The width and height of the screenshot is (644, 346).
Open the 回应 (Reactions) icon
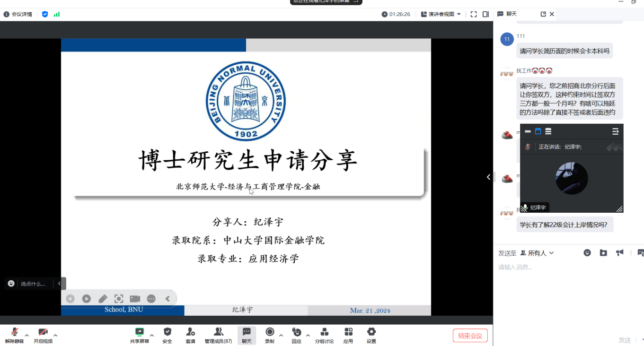(296, 335)
